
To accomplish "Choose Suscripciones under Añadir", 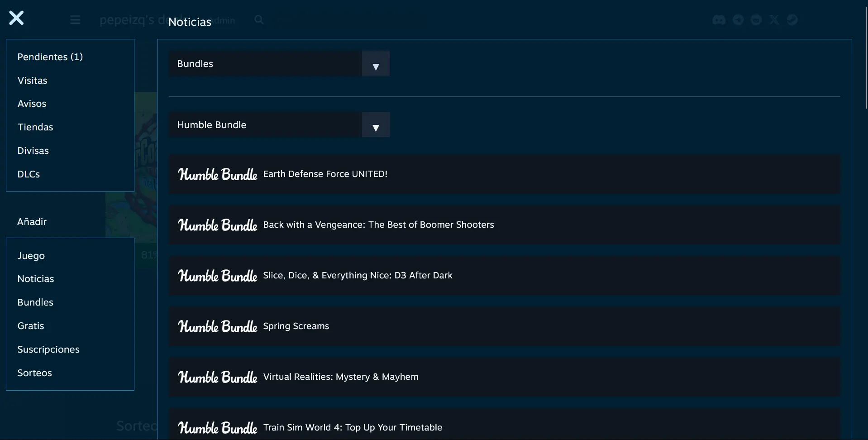I will click(x=48, y=349).
